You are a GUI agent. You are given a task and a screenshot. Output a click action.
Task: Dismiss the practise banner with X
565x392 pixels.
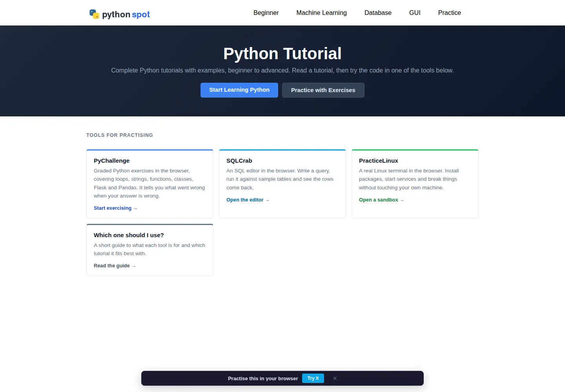coord(335,378)
